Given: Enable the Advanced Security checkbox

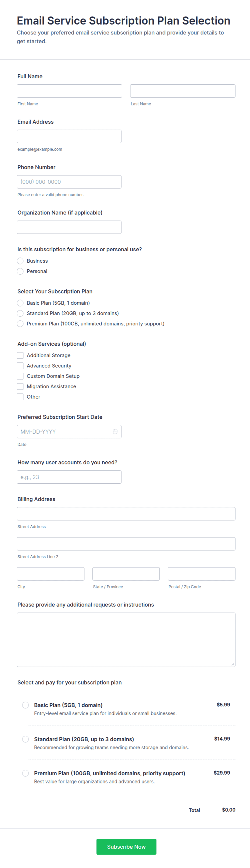Looking at the screenshot, I should [20, 366].
